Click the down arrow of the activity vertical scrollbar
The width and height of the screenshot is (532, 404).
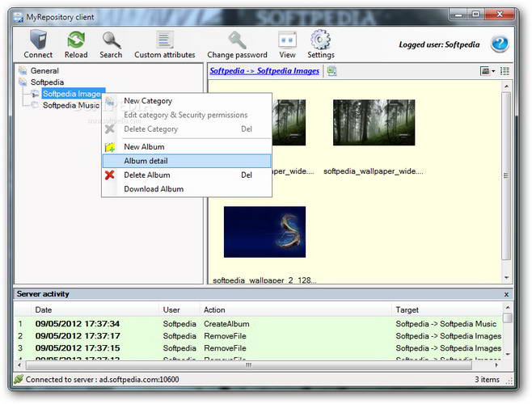click(508, 354)
